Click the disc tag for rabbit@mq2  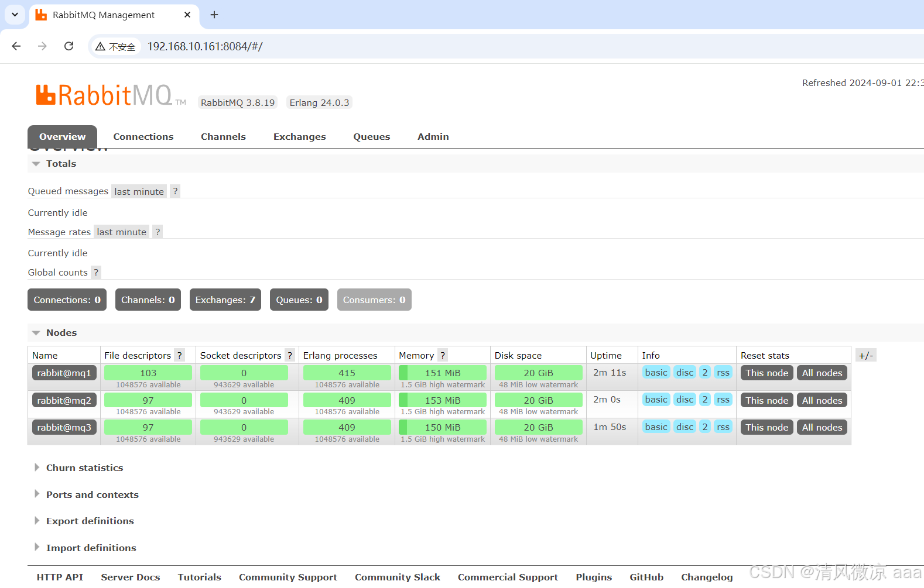685,399
